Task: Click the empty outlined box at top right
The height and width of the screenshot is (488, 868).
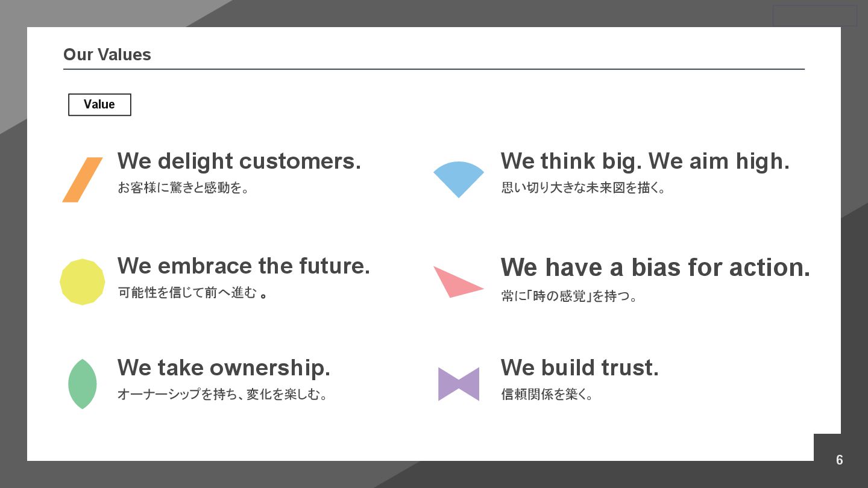Action: (x=815, y=16)
